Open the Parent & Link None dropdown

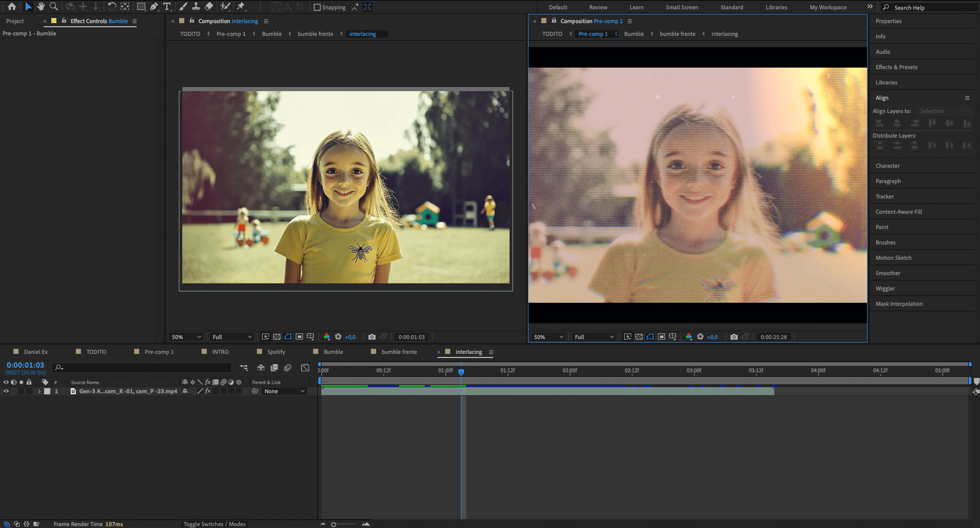[284, 391]
